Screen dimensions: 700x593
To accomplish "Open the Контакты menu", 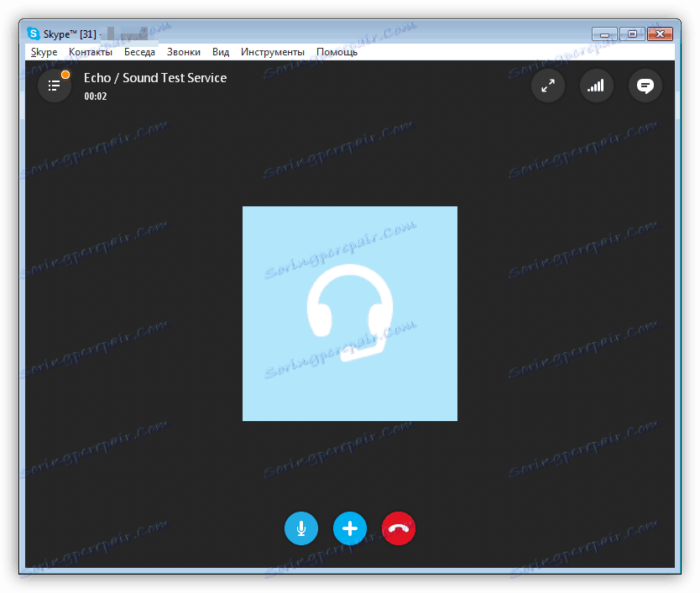I will [91, 51].
